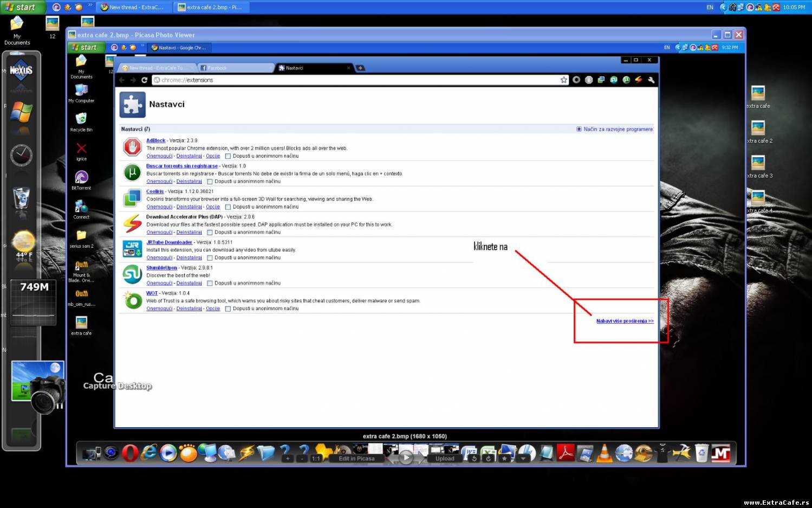The width and height of the screenshot is (812, 508).
Task: Zoom in with Picasa's plus button
Action: [x=288, y=459]
